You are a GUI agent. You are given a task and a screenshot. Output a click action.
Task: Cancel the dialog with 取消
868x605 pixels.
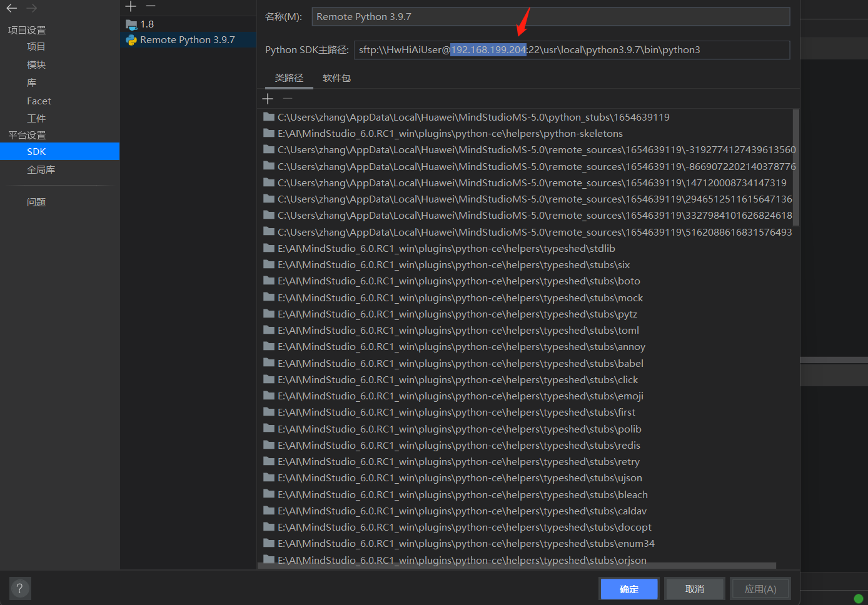point(695,589)
